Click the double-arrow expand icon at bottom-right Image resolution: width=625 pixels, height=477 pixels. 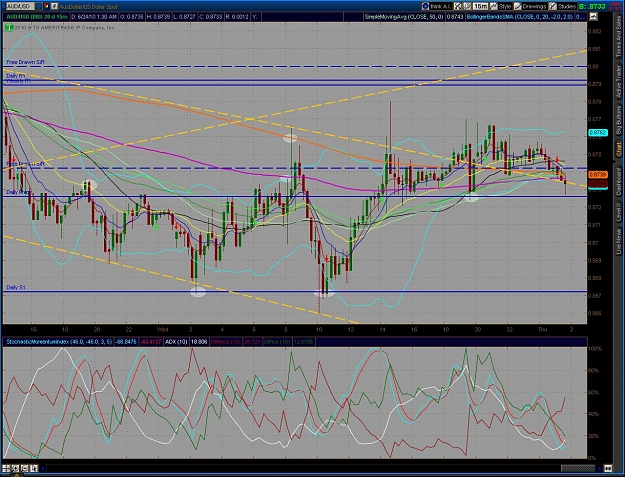pos(608,468)
